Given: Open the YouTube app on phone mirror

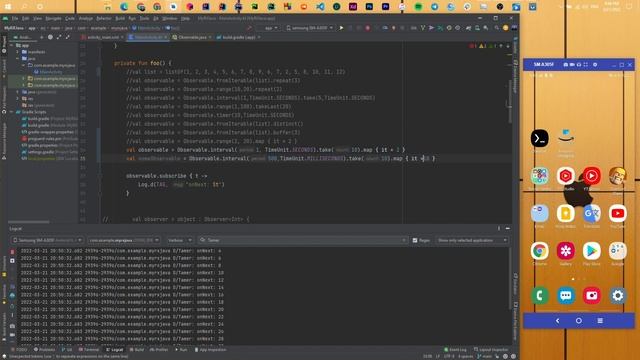Looking at the screenshot, I should pos(618,213).
